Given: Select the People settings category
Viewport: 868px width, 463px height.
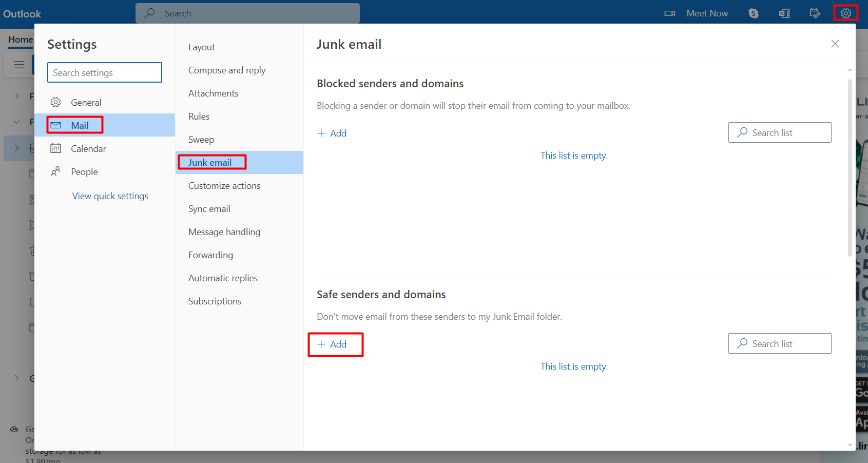Looking at the screenshot, I should 105,171.
